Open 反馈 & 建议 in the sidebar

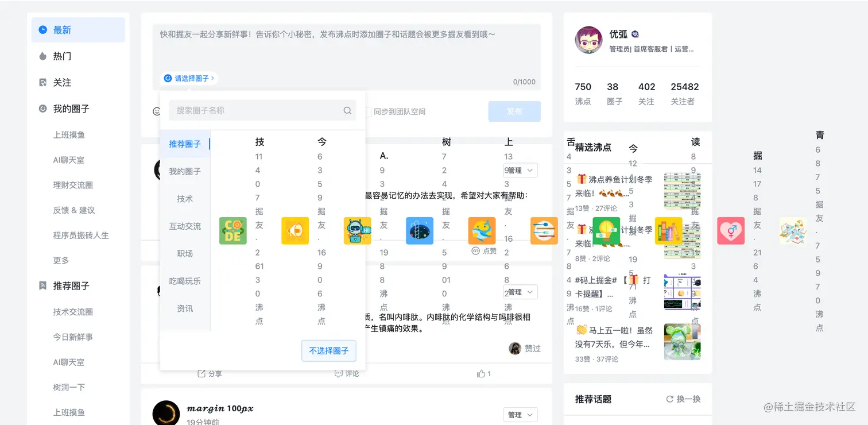[74, 210]
